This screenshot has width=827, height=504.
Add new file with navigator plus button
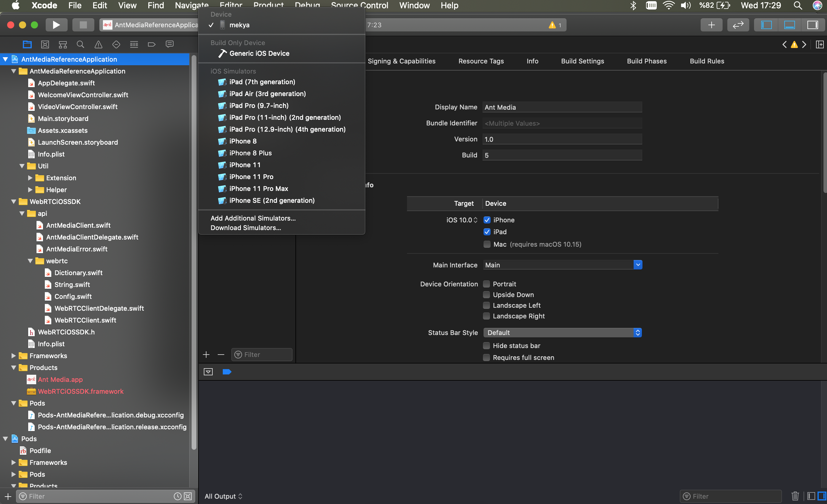click(x=8, y=496)
